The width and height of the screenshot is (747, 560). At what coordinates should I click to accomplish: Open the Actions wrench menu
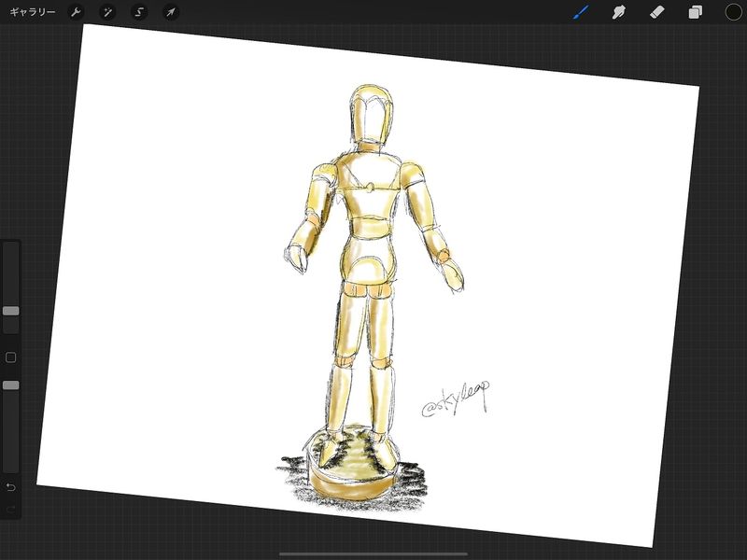(x=77, y=12)
